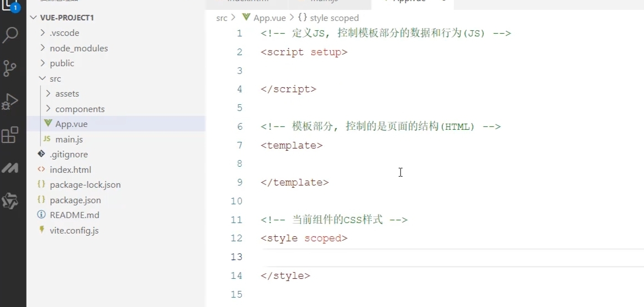Click the App.vue breadcrumb segment
The image size is (644, 307).
coord(270,18)
